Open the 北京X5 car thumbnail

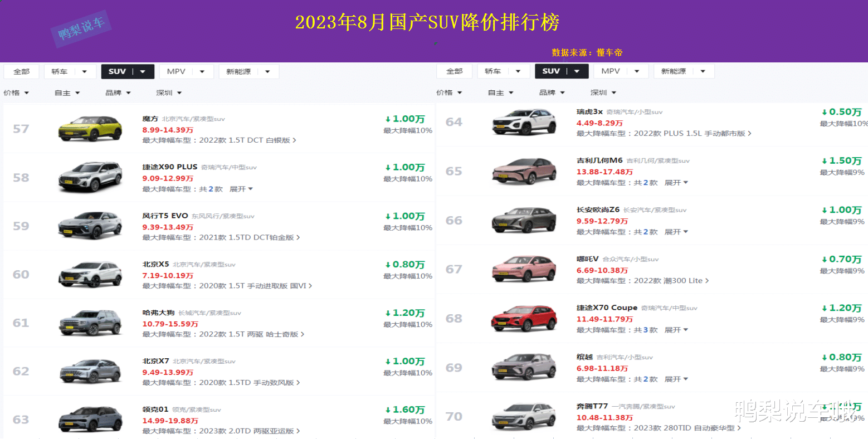tap(90, 274)
